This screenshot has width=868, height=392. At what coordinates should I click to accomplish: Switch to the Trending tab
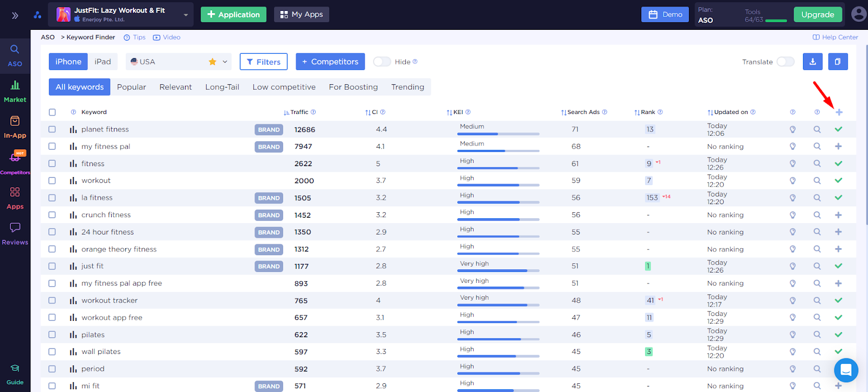pos(408,87)
